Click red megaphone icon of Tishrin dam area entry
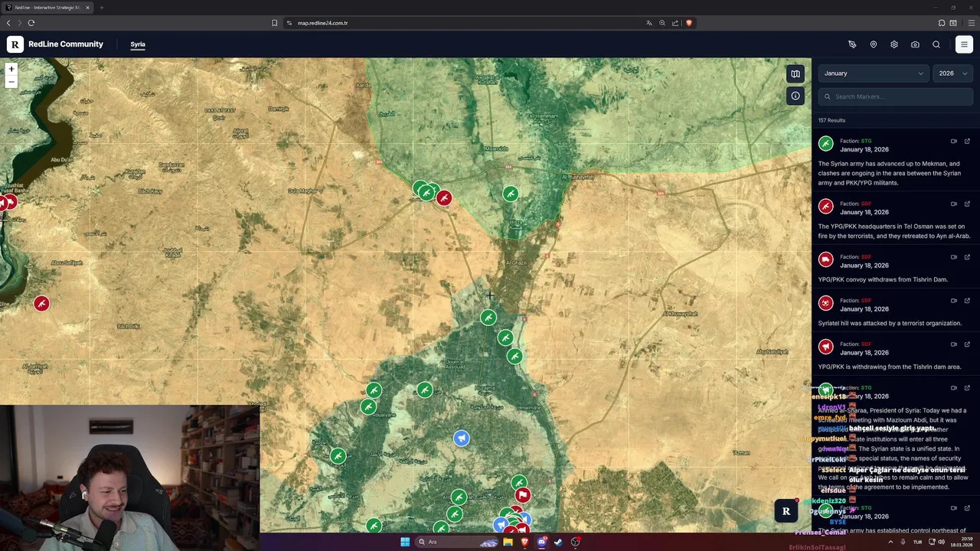Viewport: 980px width, 551px height. point(825,347)
